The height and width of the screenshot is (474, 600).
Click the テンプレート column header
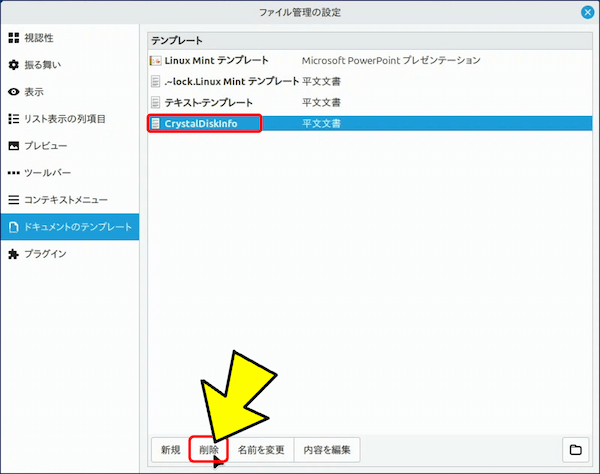pos(370,41)
